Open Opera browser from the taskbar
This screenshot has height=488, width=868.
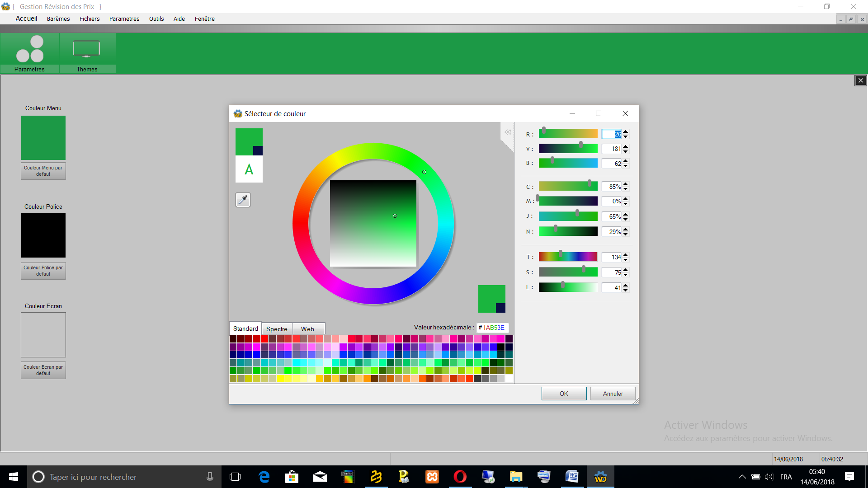coord(460,477)
